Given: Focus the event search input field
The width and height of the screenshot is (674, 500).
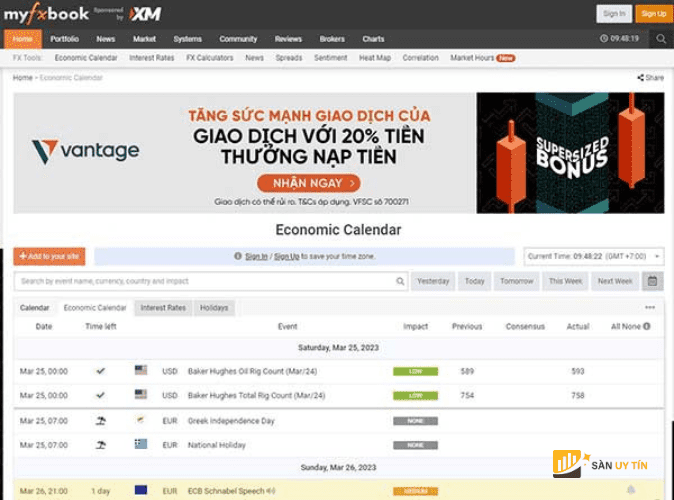Looking at the screenshot, I should tap(211, 281).
